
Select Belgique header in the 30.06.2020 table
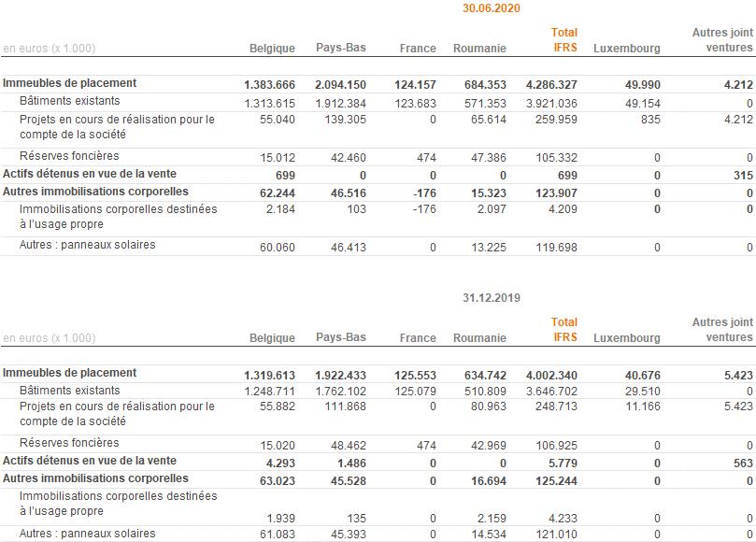(x=272, y=49)
